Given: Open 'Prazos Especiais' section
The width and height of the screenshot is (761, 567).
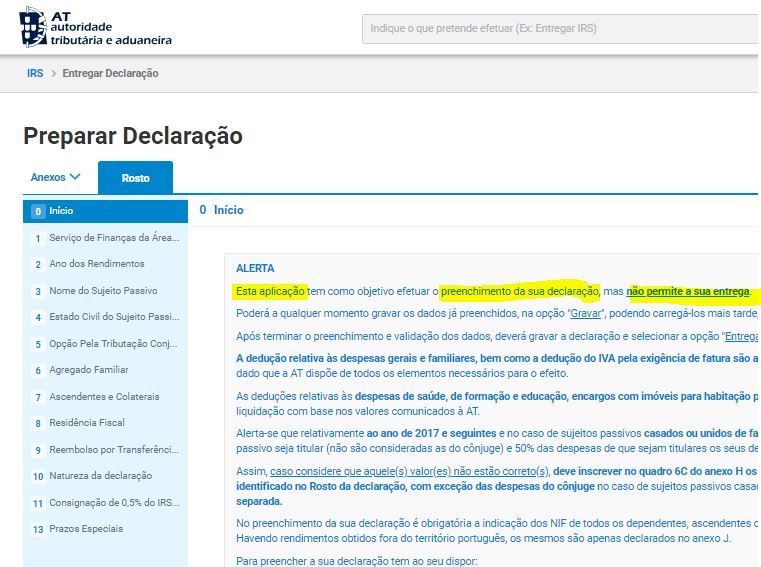Looking at the screenshot, I should pyautogui.click(x=105, y=529).
